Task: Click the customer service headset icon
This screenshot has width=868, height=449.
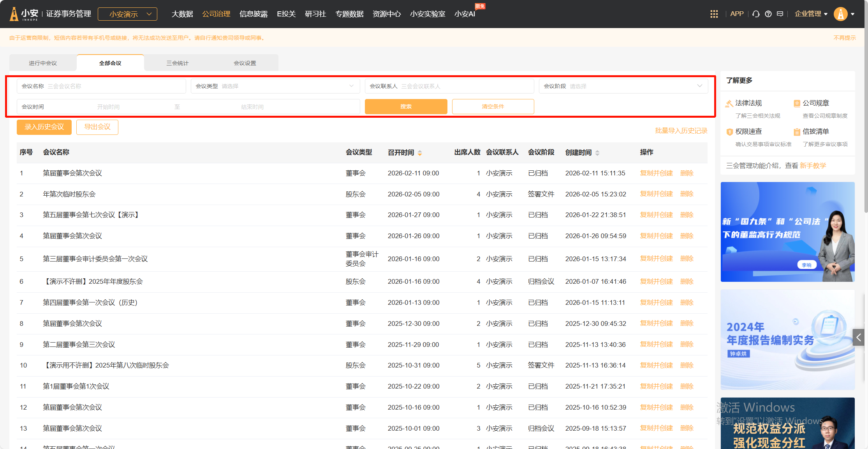Action: [756, 14]
